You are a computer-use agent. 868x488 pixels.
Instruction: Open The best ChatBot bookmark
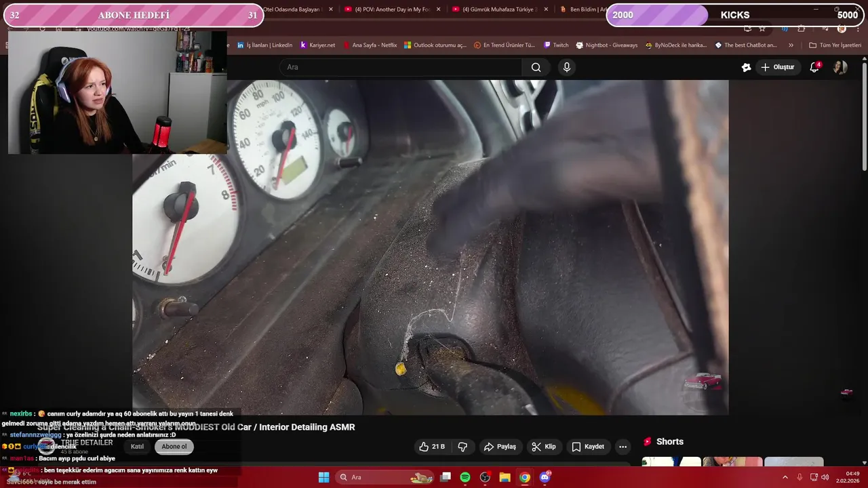745,45
